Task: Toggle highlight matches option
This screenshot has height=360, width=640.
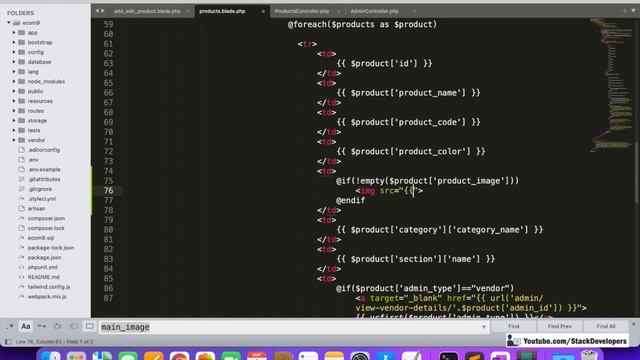Action: click(x=90, y=326)
